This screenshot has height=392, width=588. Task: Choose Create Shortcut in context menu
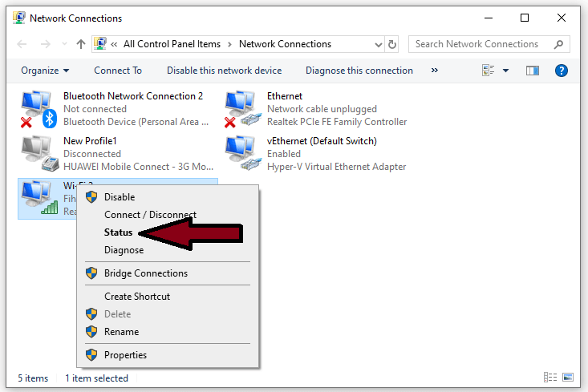[x=168, y=297]
